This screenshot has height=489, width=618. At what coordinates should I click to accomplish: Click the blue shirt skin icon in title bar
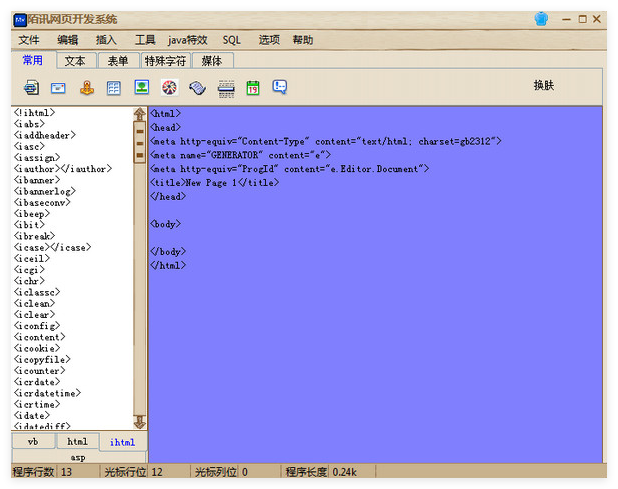[541, 19]
